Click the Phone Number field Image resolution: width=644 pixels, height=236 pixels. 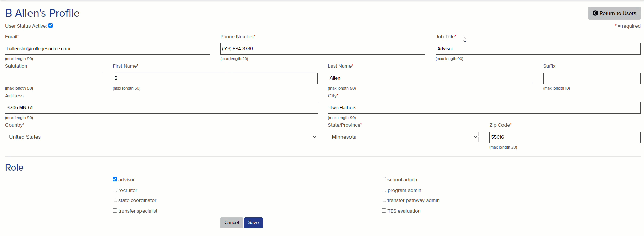[x=323, y=49]
